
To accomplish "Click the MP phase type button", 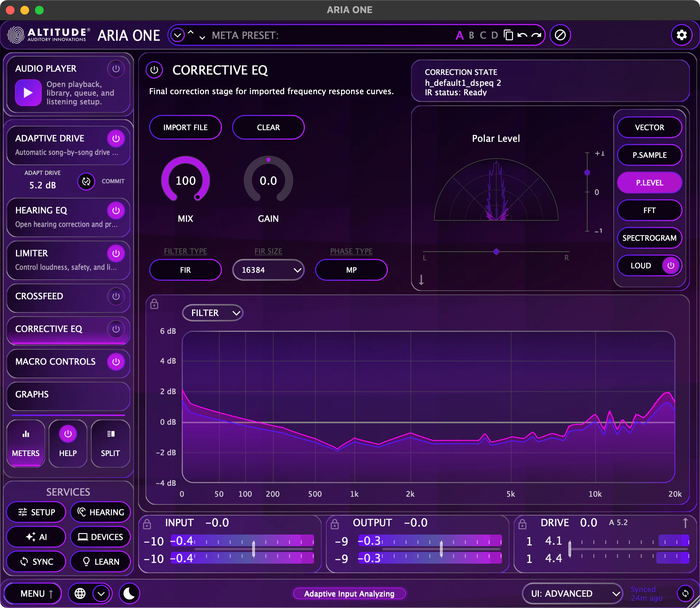I will 351,270.
